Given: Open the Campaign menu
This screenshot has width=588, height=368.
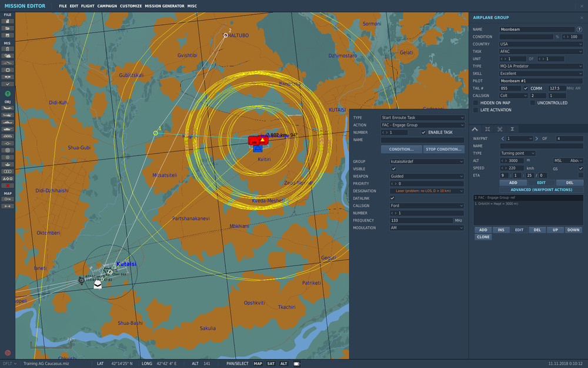Looking at the screenshot, I should 107,5.
